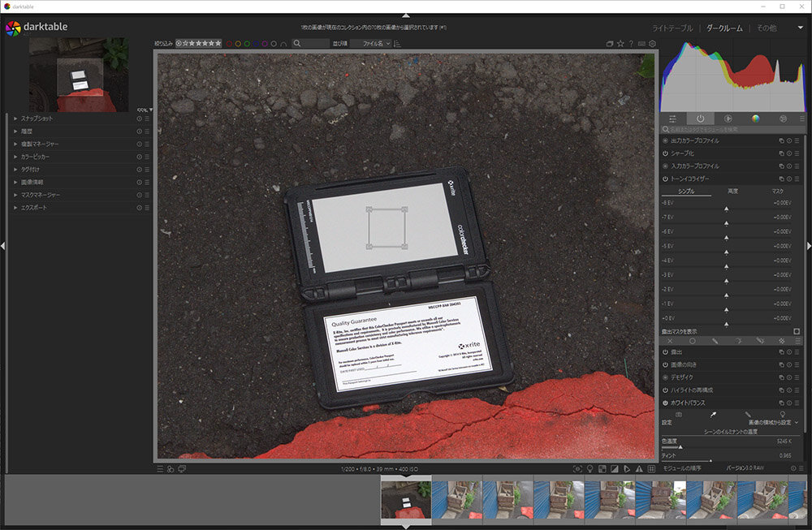Enable 露出マスクを表示 checkbox

tap(797, 331)
